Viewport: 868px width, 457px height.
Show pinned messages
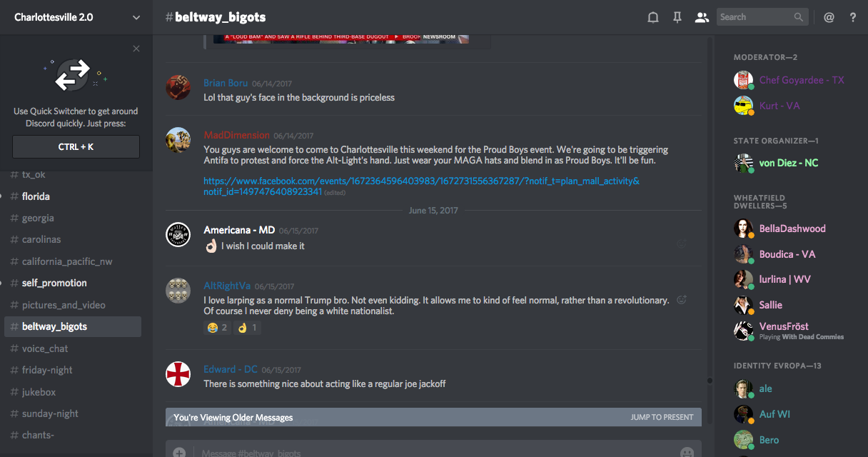pyautogui.click(x=677, y=18)
